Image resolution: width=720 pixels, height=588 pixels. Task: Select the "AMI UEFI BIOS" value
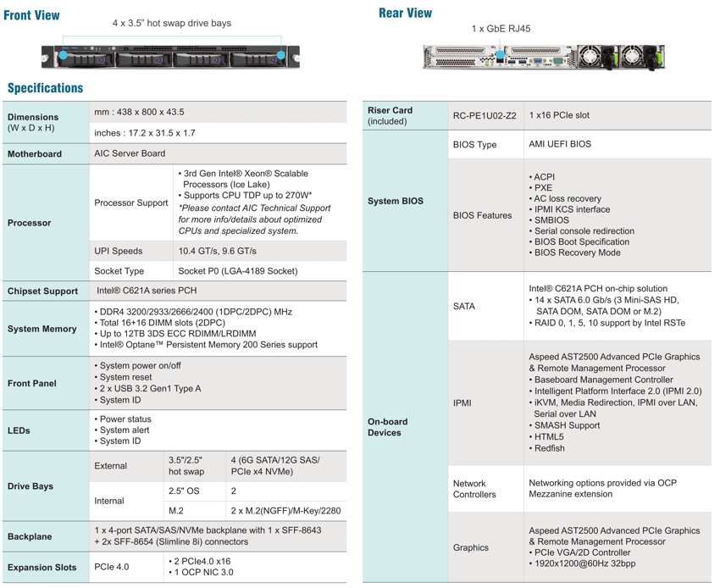tap(560, 144)
